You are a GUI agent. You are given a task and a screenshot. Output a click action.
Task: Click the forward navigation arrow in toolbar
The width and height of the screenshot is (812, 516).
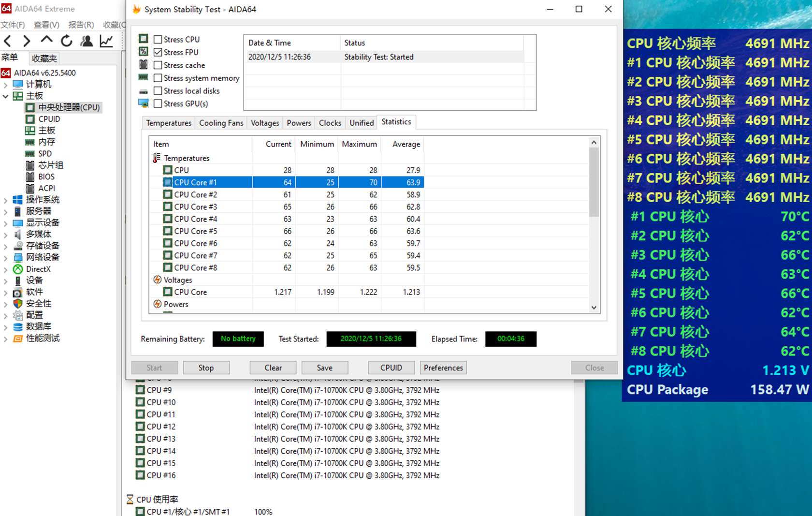coord(27,42)
